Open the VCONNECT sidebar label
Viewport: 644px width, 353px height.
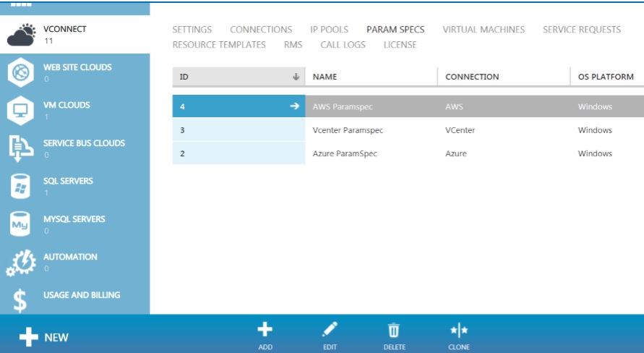point(65,29)
